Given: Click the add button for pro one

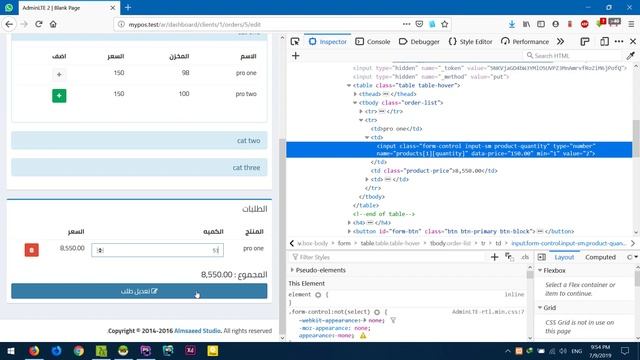Looking at the screenshot, I should coord(59,74).
